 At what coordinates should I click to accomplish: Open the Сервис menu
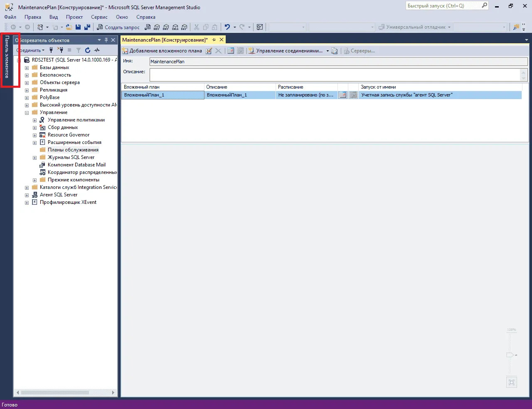click(x=99, y=17)
